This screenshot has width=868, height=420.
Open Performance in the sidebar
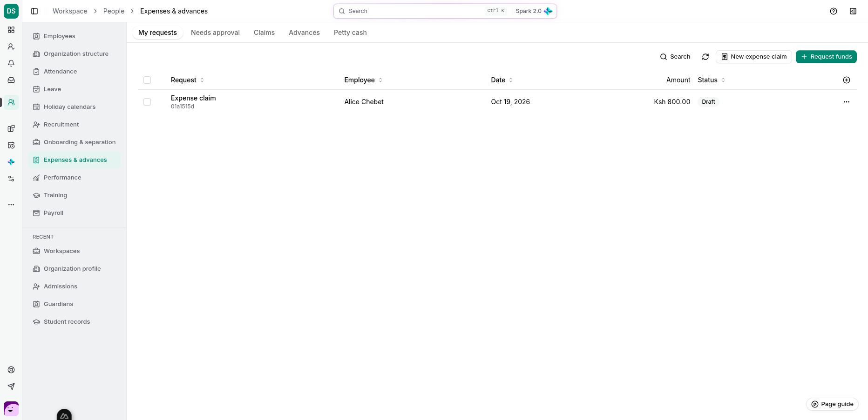click(74, 178)
